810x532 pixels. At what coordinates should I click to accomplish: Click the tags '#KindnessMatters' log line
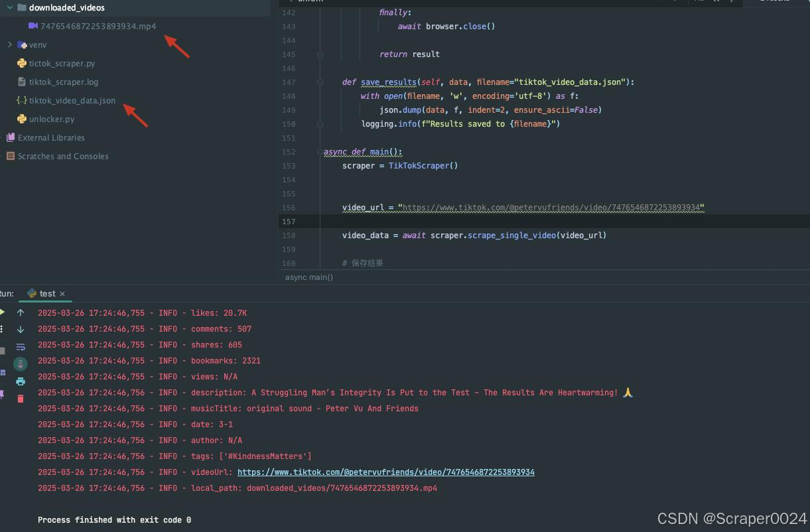[x=174, y=456]
